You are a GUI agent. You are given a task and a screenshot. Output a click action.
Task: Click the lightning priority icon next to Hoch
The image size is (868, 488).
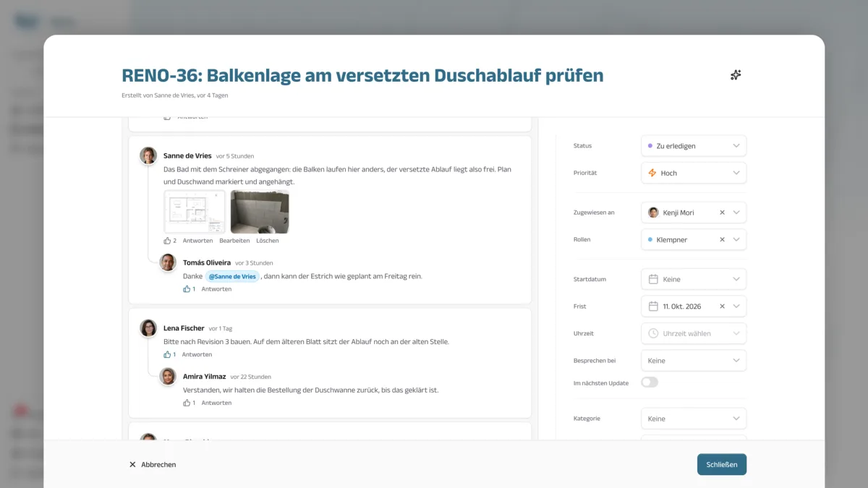pos(652,173)
